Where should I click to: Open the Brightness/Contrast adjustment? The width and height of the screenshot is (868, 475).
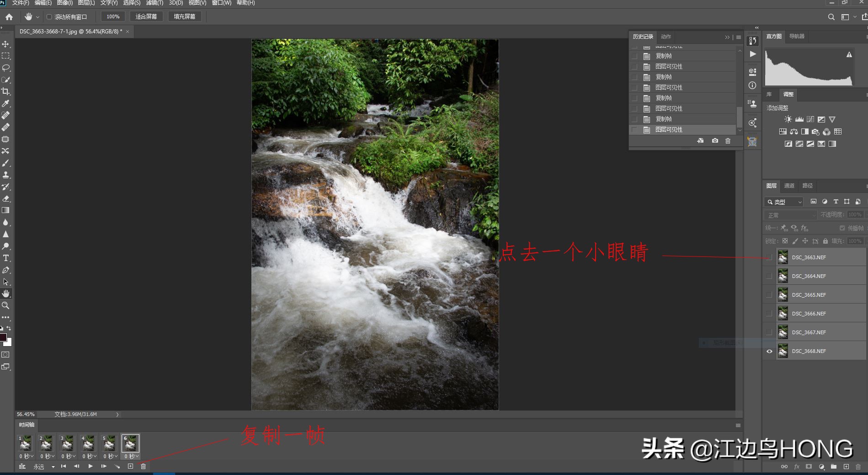click(788, 119)
